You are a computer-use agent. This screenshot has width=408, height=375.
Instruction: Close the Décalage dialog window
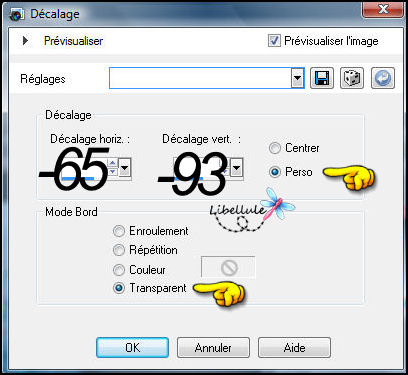pos(383,9)
